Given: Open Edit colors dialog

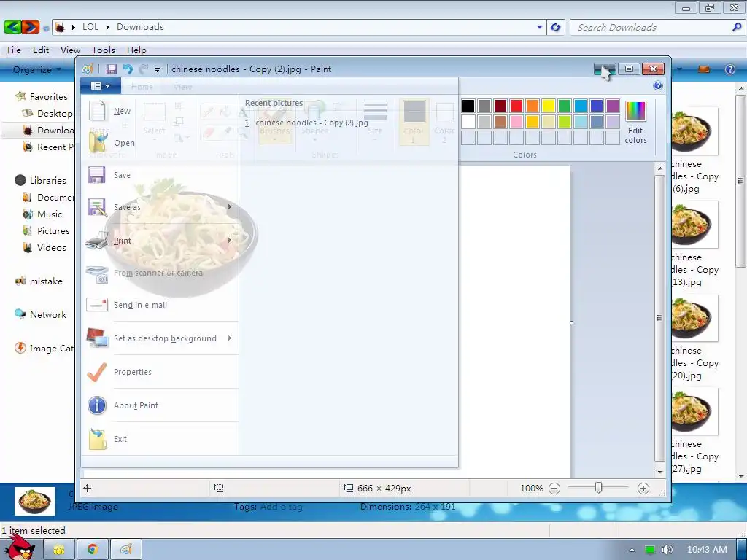Looking at the screenshot, I should click(x=635, y=122).
